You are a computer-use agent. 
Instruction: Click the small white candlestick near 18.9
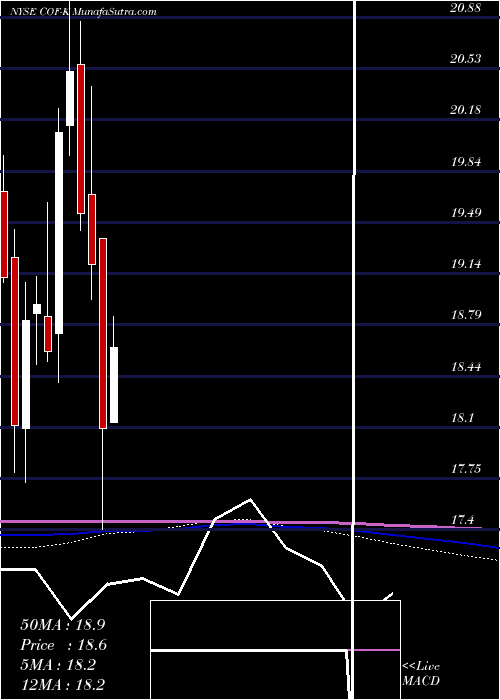pos(37,309)
